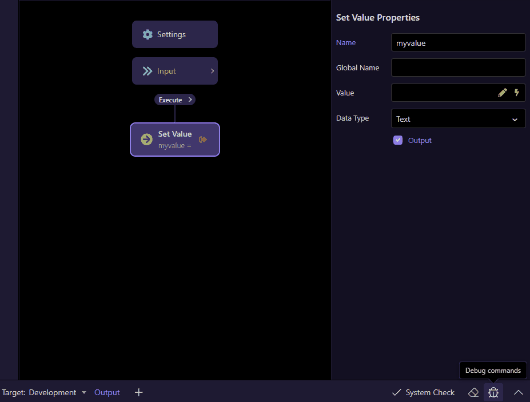Toggle the Output checkbox
Viewport: 530px width, 402px height.
click(398, 140)
